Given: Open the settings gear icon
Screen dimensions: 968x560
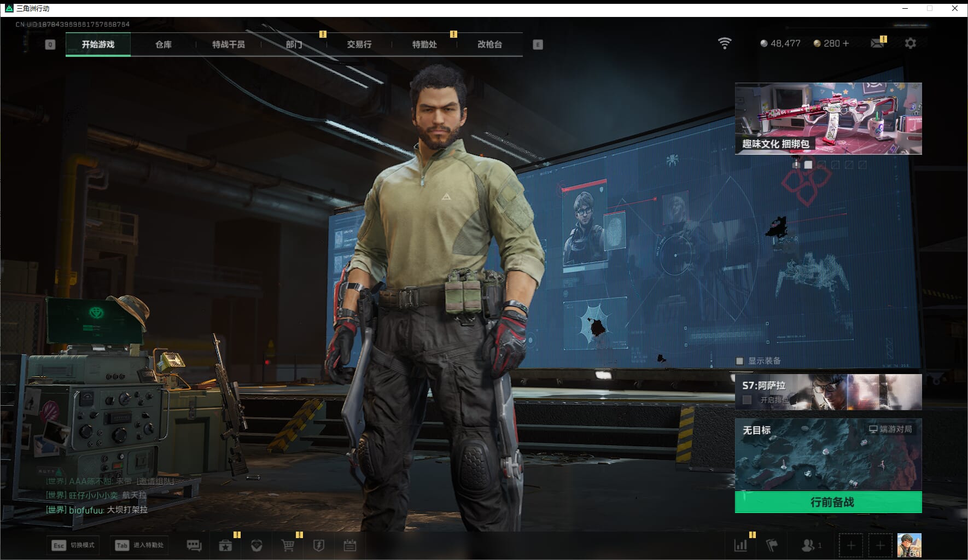Looking at the screenshot, I should click(910, 43).
